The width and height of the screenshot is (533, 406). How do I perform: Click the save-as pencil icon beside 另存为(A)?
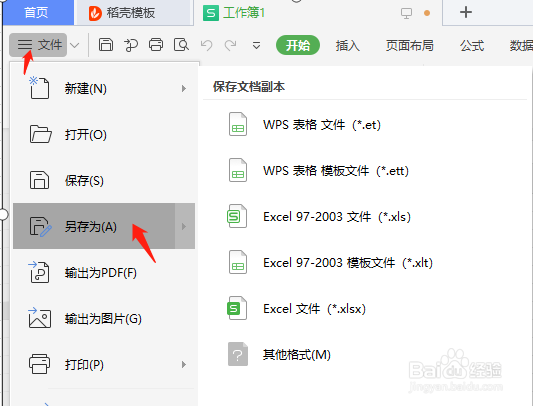(40, 226)
